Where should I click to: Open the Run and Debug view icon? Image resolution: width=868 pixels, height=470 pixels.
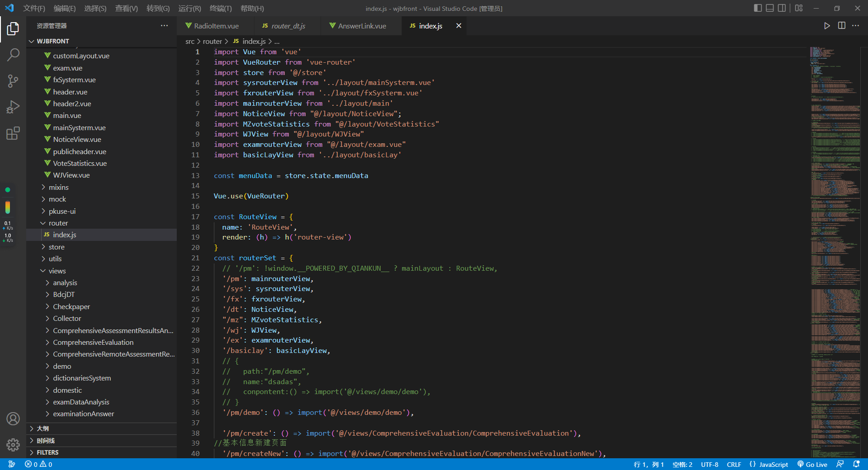[13, 107]
